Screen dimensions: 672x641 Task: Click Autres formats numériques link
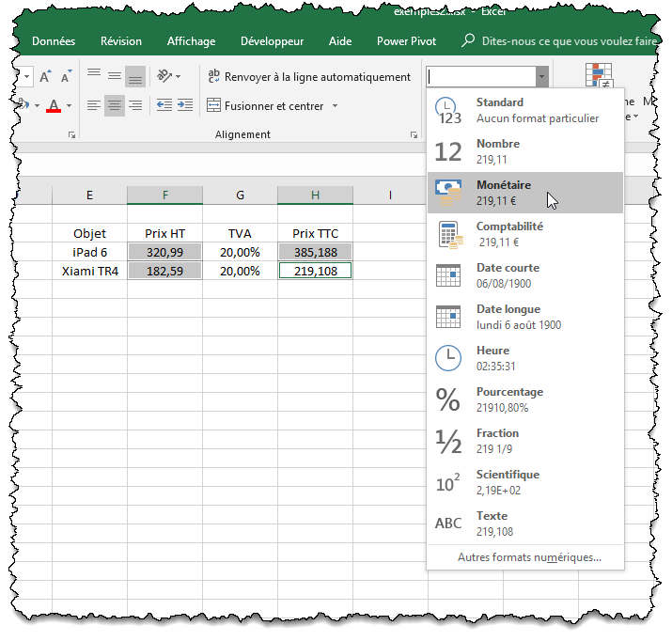click(528, 557)
